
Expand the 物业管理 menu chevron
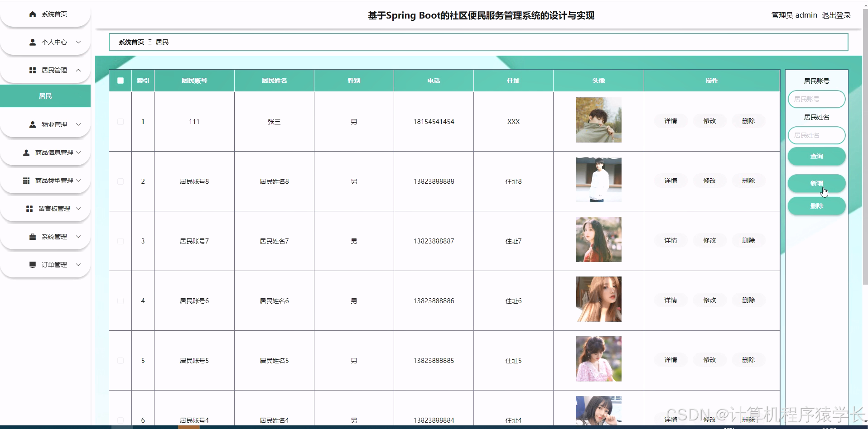click(78, 124)
